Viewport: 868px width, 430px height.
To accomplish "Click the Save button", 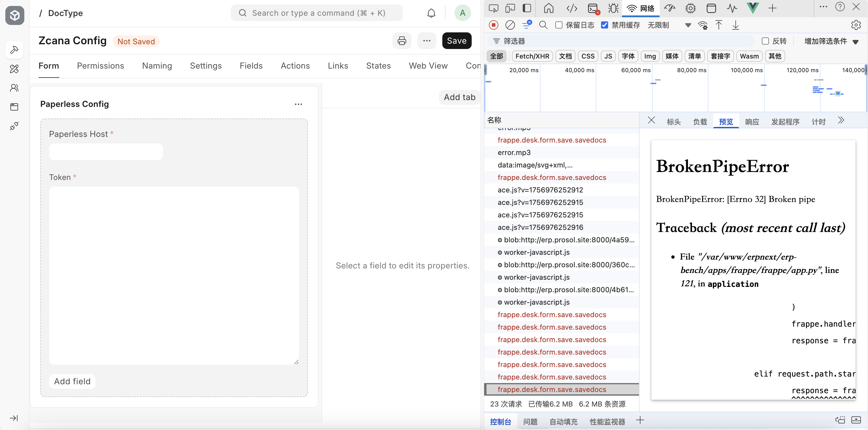I will [456, 41].
